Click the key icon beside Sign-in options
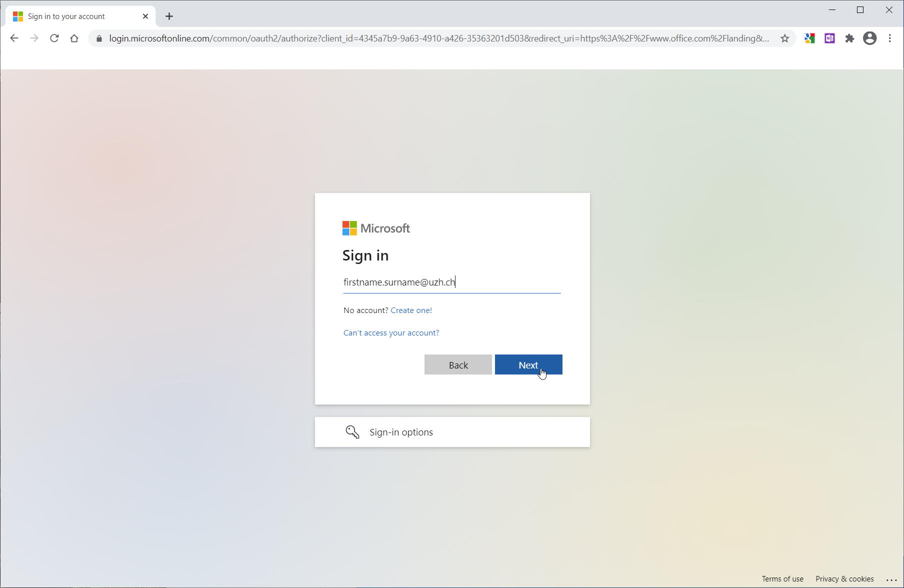Image resolution: width=904 pixels, height=588 pixels. click(x=352, y=432)
